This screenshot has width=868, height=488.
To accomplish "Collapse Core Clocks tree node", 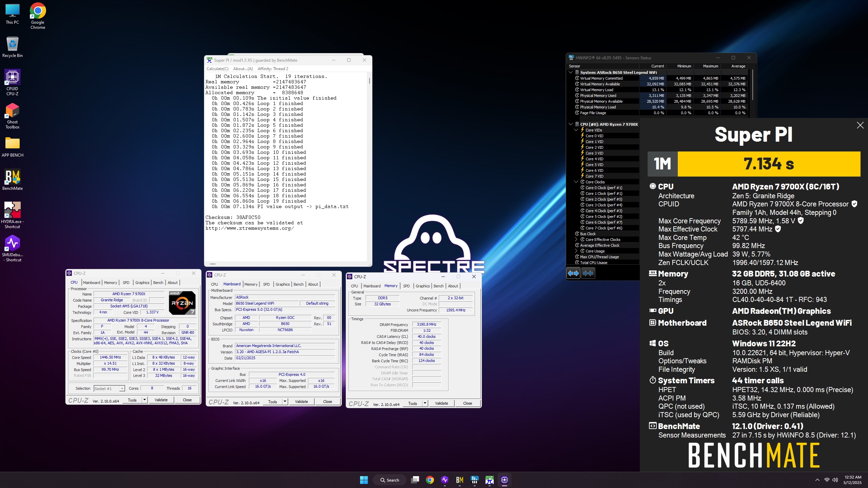I will pos(576,182).
